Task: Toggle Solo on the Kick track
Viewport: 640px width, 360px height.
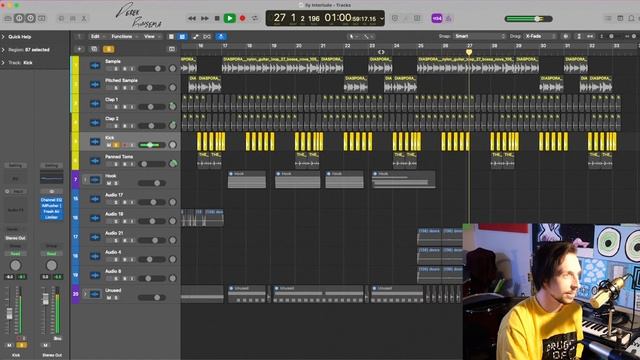Action: pyautogui.click(x=116, y=145)
